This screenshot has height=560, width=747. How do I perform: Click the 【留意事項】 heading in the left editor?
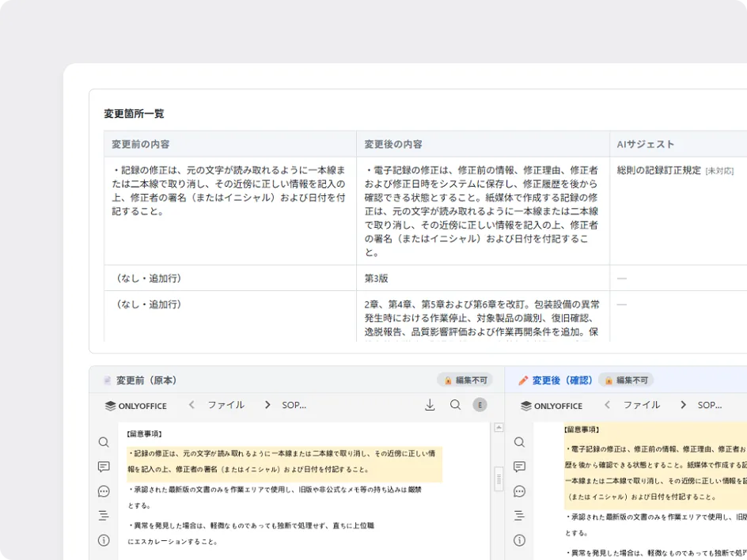click(145, 433)
